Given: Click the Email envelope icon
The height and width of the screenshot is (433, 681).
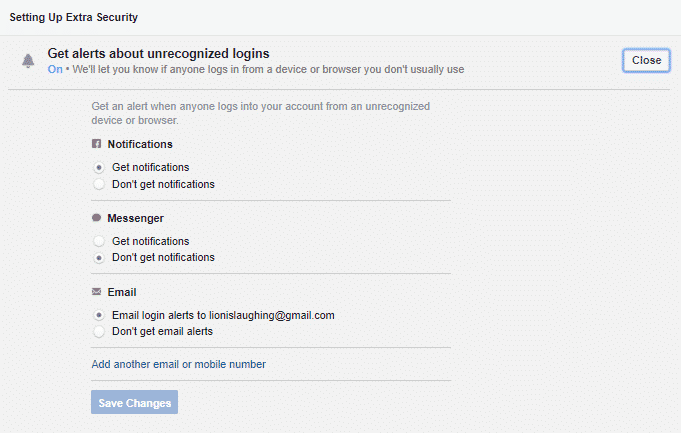Looking at the screenshot, I should click(97, 292).
